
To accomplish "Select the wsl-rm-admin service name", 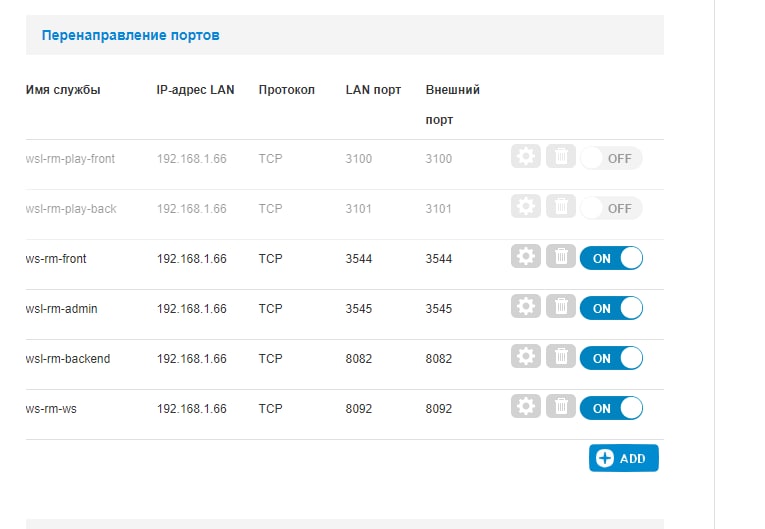I will (61, 308).
